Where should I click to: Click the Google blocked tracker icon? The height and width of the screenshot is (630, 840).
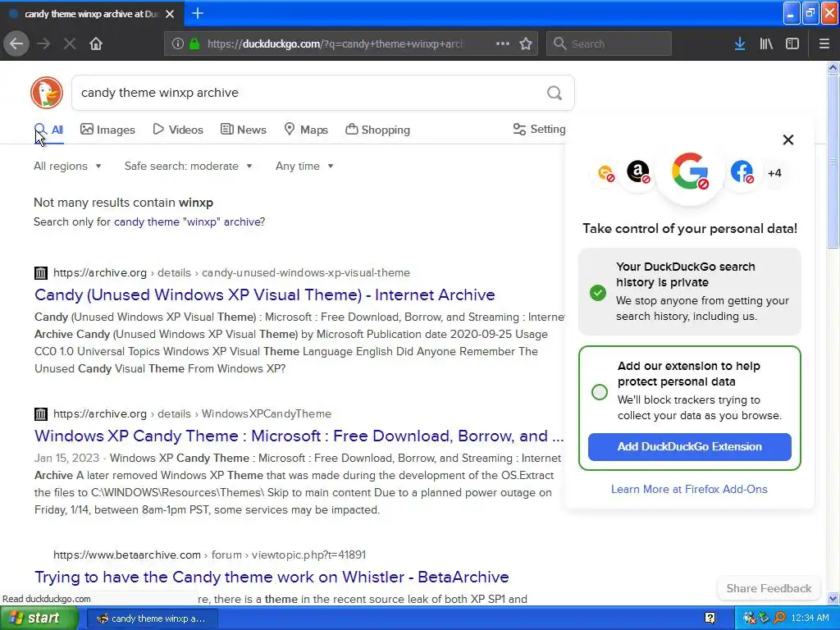690,171
